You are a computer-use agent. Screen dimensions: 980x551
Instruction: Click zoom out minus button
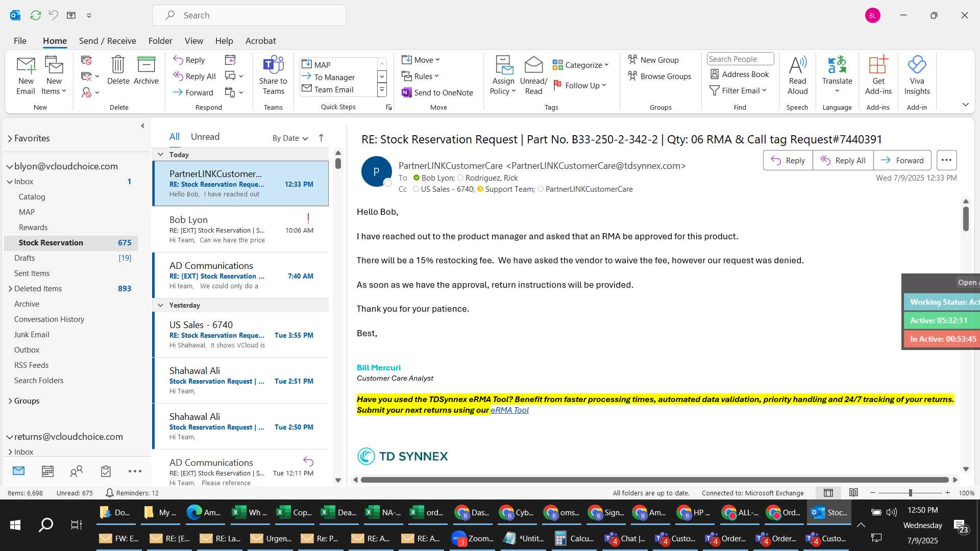tap(873, 493)
